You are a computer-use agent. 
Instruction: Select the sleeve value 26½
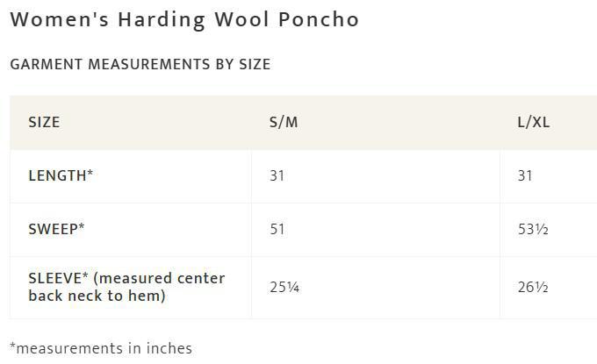coord(533,287)
